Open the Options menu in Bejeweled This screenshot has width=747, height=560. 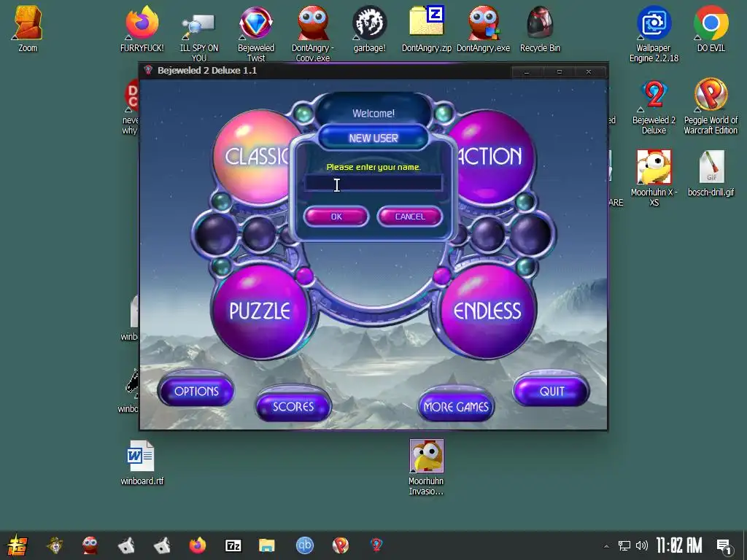click(196, 392)
